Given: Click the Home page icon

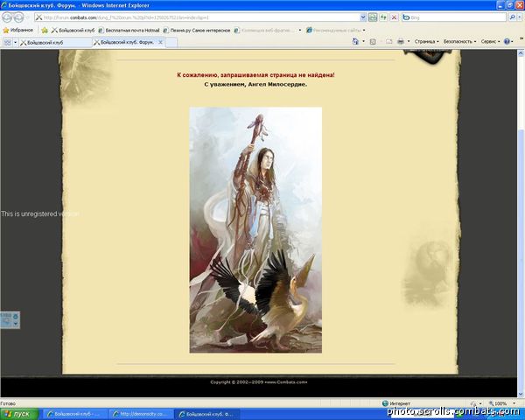Looking at the screenshot, I should click(x=355, y=41).
